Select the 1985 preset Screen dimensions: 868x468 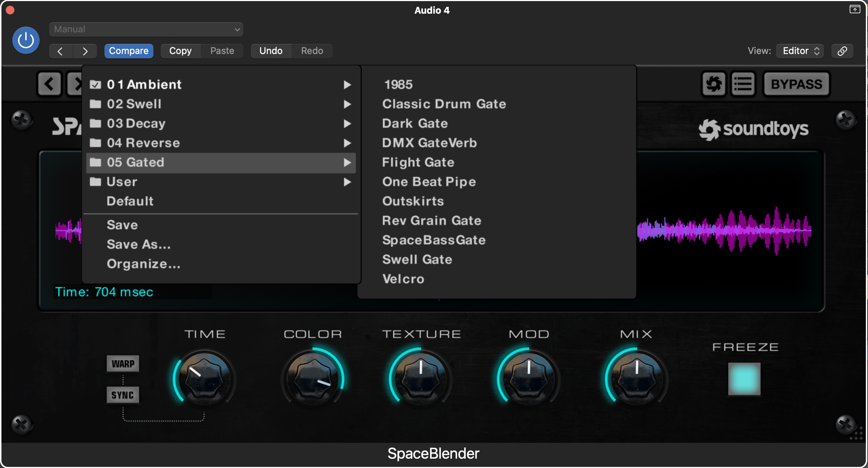click(x=398, y=85)
